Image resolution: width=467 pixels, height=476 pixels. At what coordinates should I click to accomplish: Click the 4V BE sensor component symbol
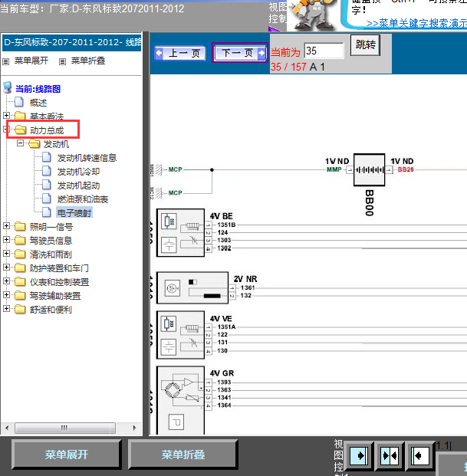(x=180, y=233)
